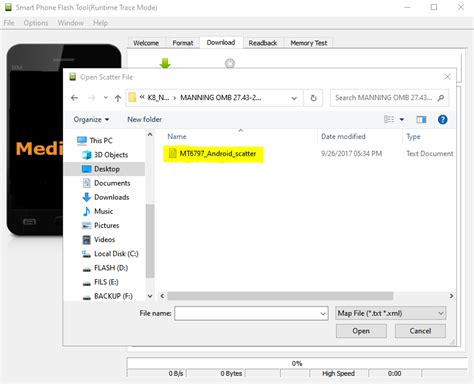
Task: Switch to the Memory Test tab
Action: (309, 43)
